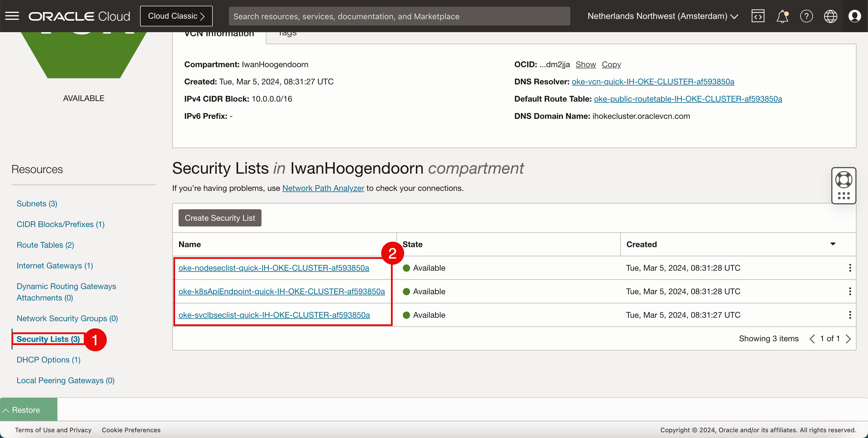Open oke-k8sApiEndpoint security list link
The height and width of the screenshot is (438, 868).
[281, 291]
